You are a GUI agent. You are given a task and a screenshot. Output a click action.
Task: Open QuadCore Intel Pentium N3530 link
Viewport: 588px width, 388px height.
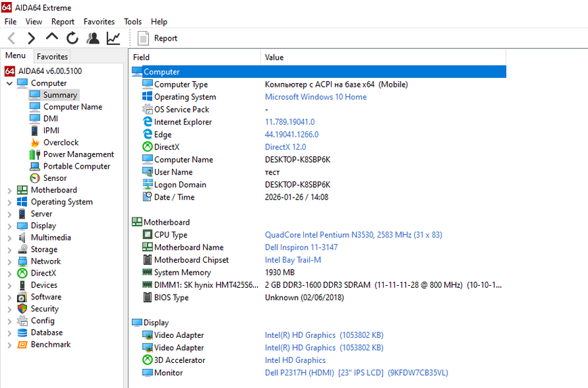point(354,235)
